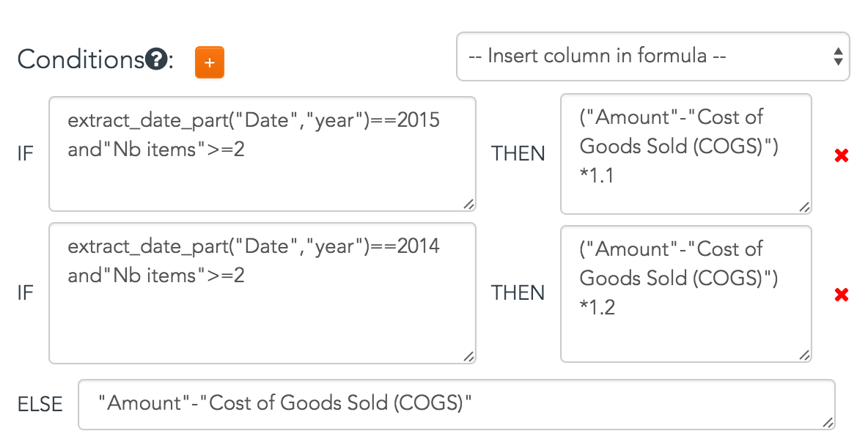Click resize grip on *1.1 THEN box

tap(804, 207)
